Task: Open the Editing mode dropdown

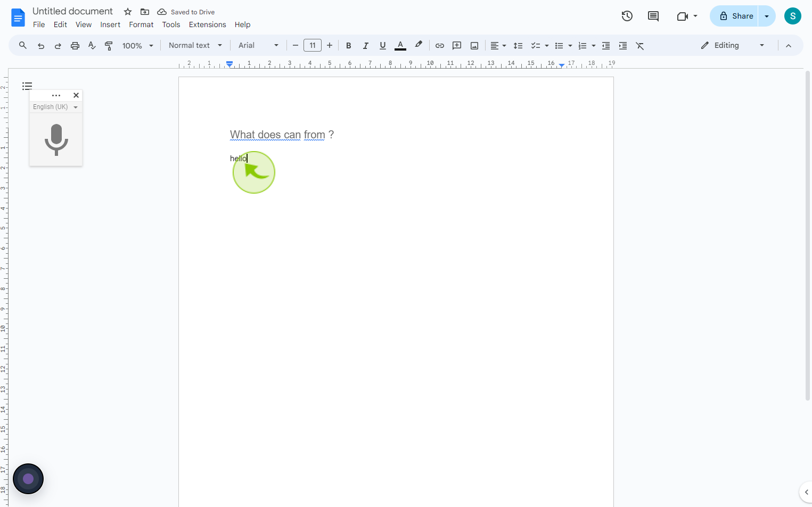Action: pos(733,46)
